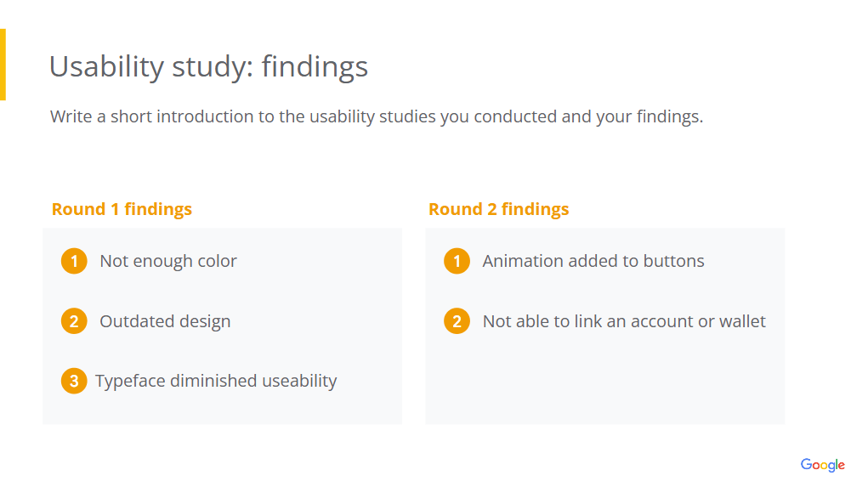The image size is (868, 487).
Task: Click the word 'Usability' in the slide title
Action: [105, 66]
